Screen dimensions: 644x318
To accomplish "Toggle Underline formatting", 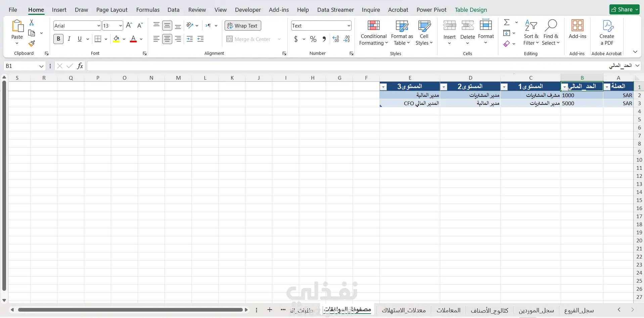I will [80, 39].
